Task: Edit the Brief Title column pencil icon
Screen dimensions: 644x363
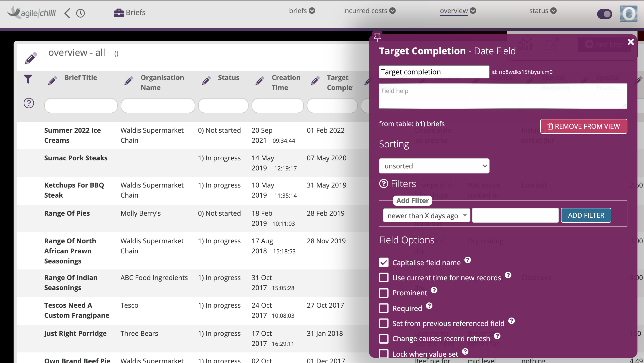Action: tap(53, 81)
